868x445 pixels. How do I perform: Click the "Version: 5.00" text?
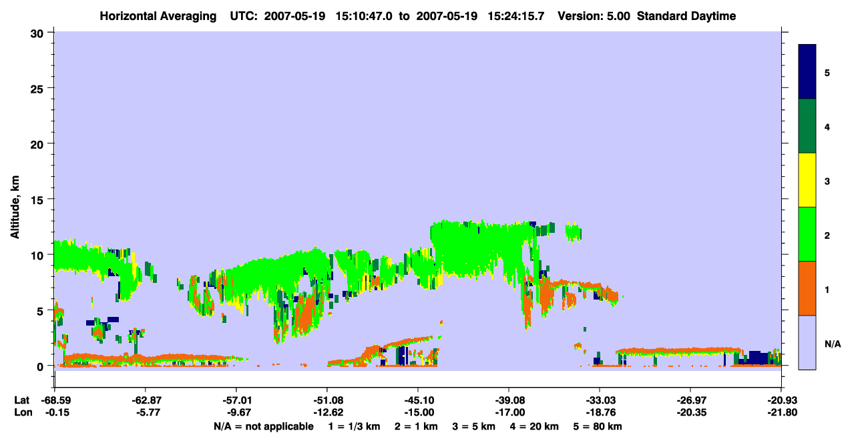593,16
